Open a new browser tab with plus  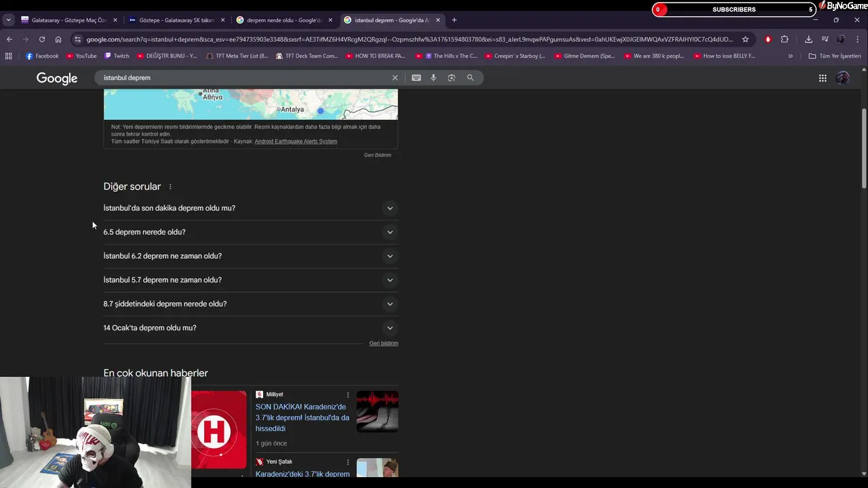pos(454,20)
